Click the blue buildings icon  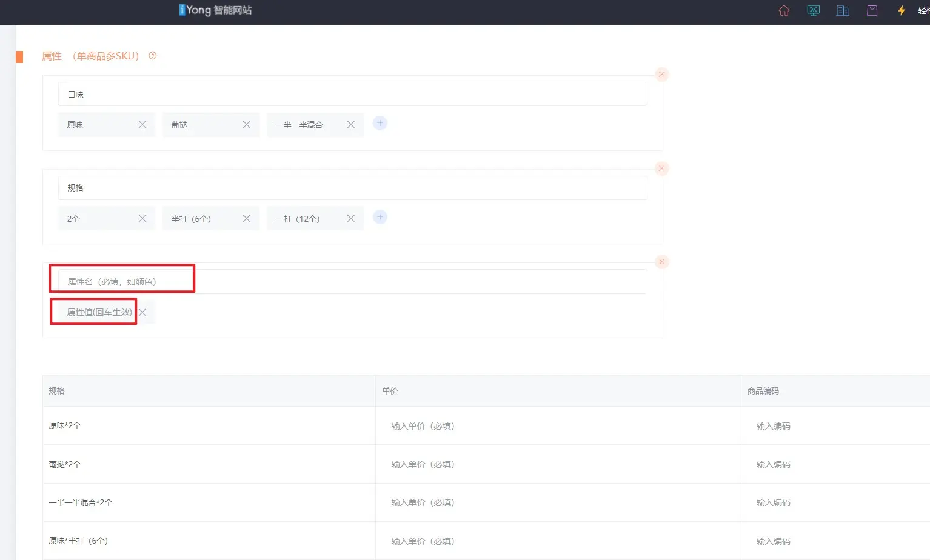click(843, 10)
